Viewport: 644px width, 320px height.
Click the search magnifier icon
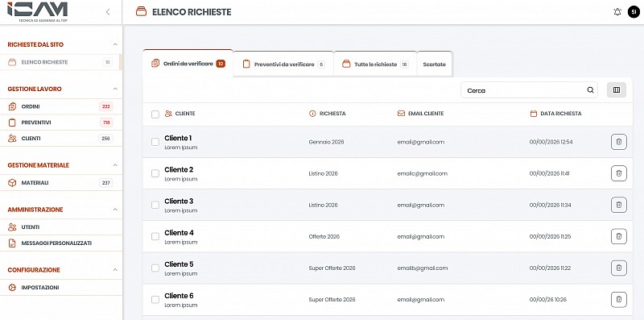(590, 90)
